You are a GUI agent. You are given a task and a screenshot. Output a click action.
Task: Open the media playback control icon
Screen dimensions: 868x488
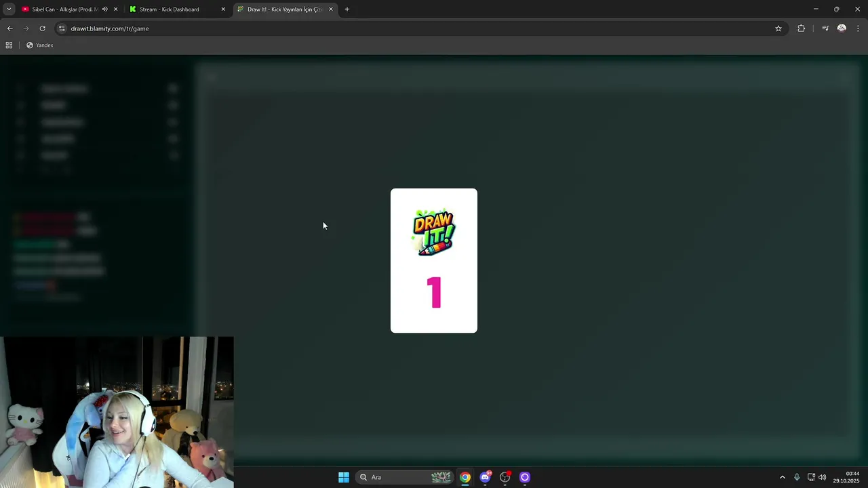(825, 28)
